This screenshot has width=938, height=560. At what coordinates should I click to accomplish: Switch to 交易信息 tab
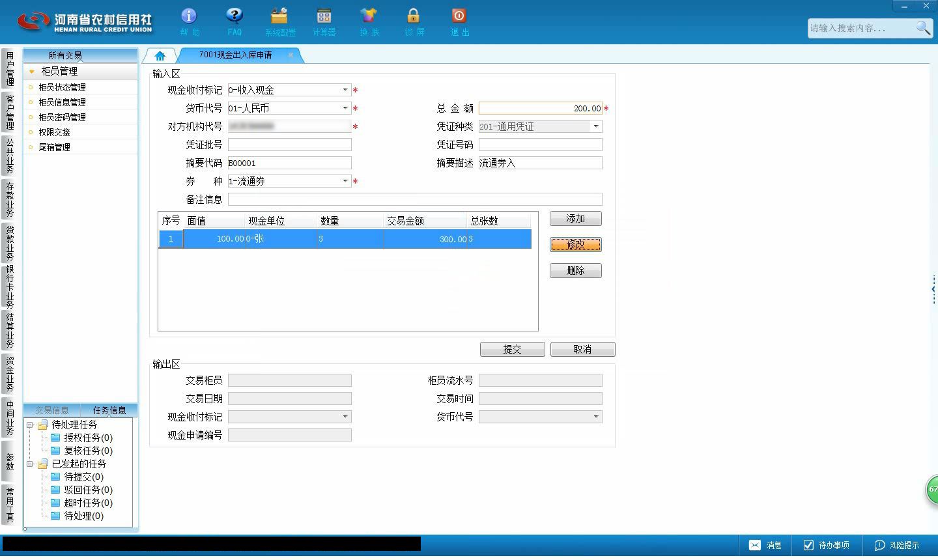(52, 410)
